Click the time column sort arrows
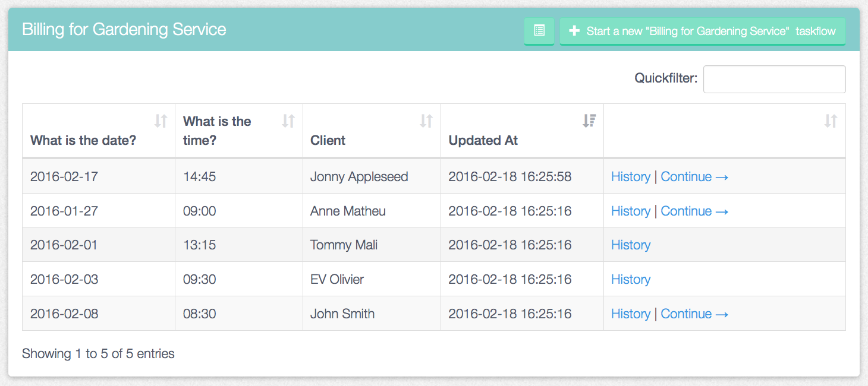 pyautogui.click(x=288, y=121)
